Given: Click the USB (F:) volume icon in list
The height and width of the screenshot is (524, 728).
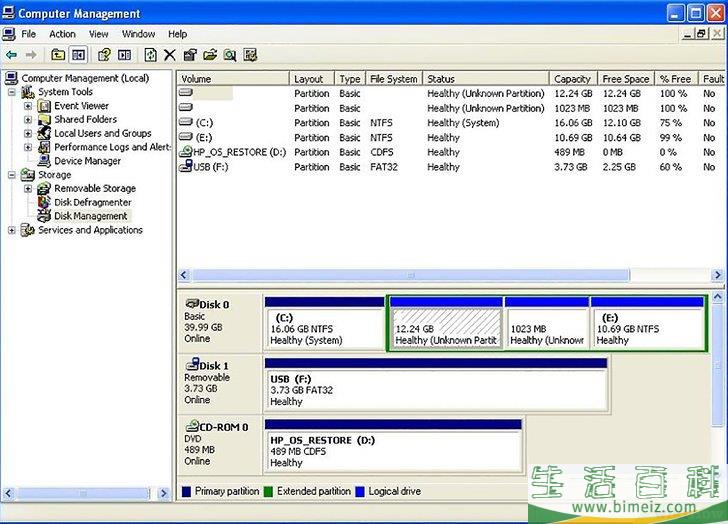Looking at the screenshot, I should pyautogui.click(x=186, y=166).
